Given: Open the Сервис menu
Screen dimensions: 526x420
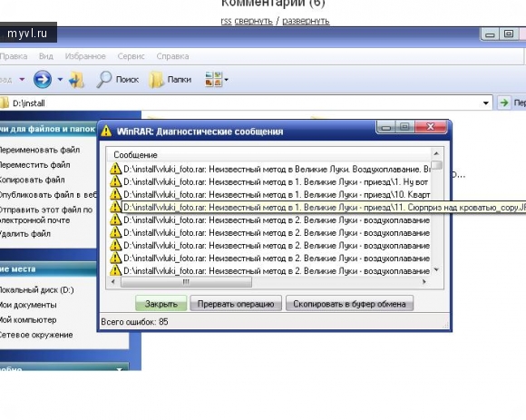Looking at the screenshot, I should tap(131, 56).
